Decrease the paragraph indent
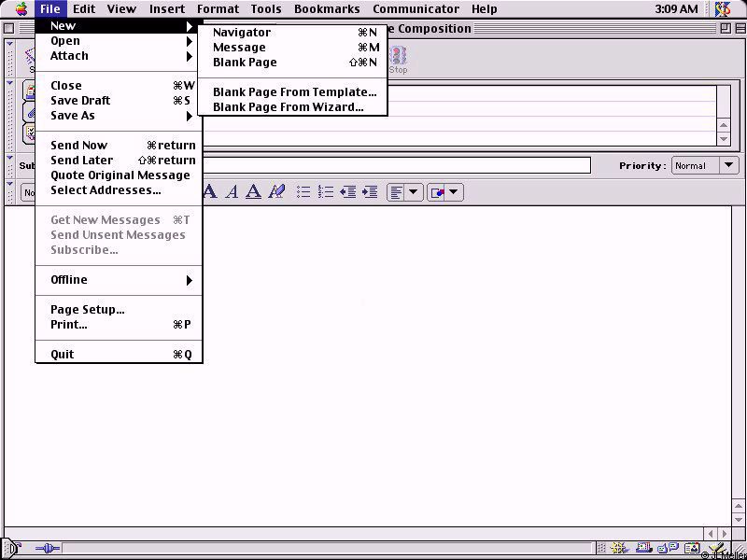 pos(347,192)
